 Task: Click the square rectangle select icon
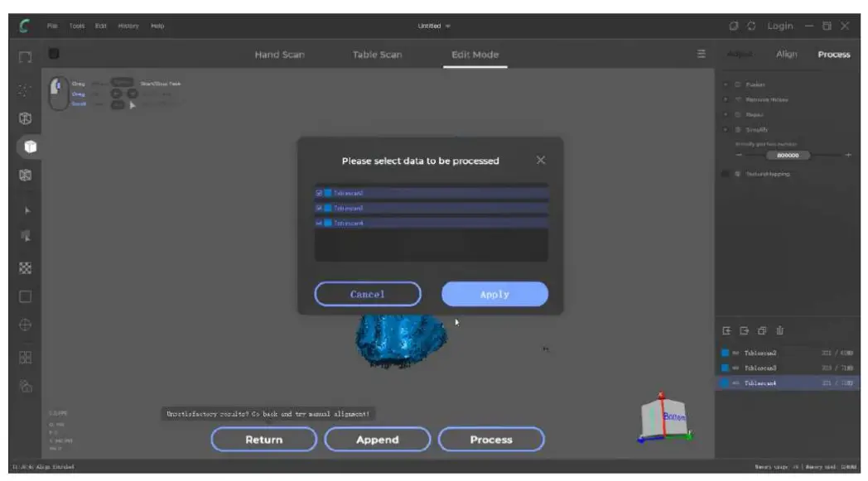coord(25,296)
